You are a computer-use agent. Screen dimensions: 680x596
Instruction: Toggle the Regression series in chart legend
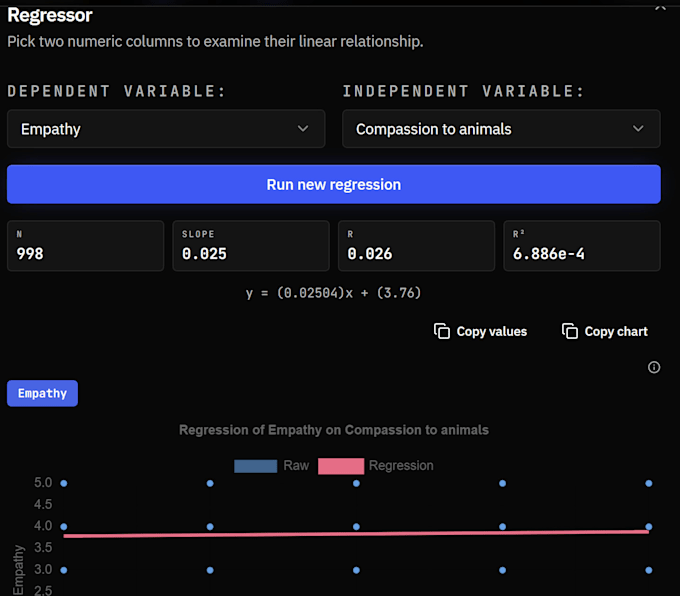point(376,466)
